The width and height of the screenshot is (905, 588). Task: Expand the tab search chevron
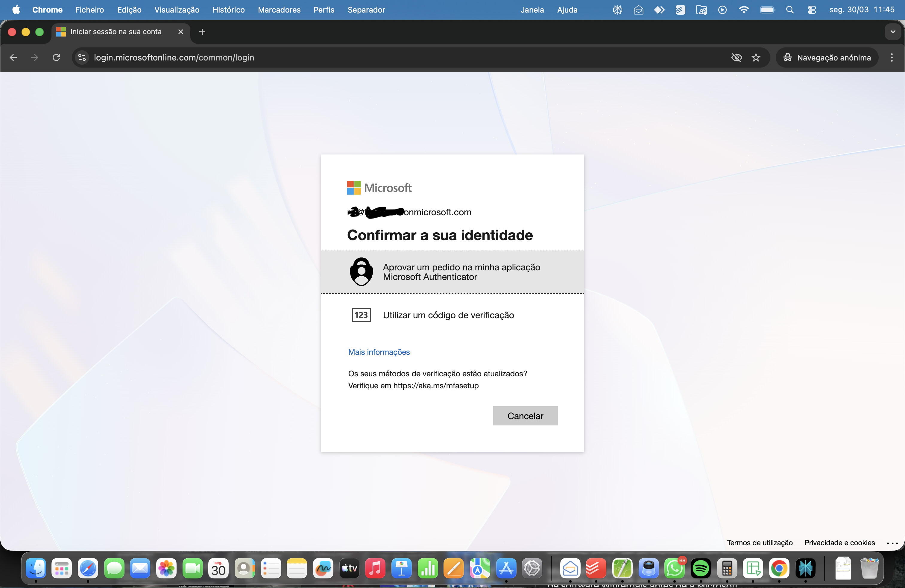tap(892, 32)
